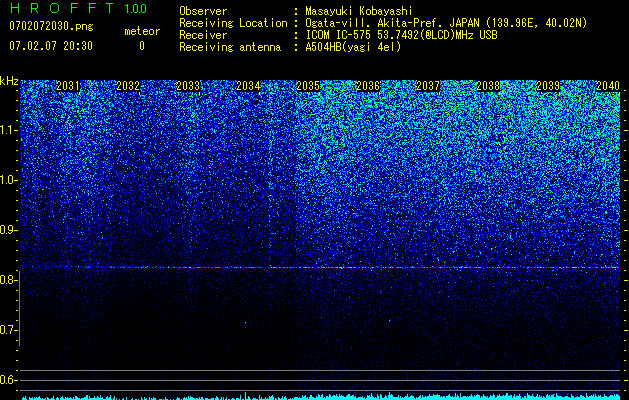
Task: Click the 1.0 kHz axis label
Action: 6,180
